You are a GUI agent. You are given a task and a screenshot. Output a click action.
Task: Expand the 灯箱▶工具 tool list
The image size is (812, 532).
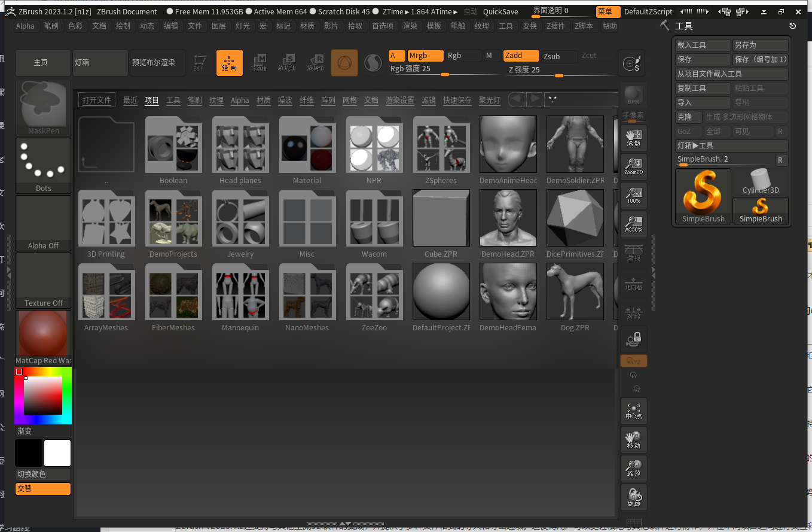coord(731,145)
